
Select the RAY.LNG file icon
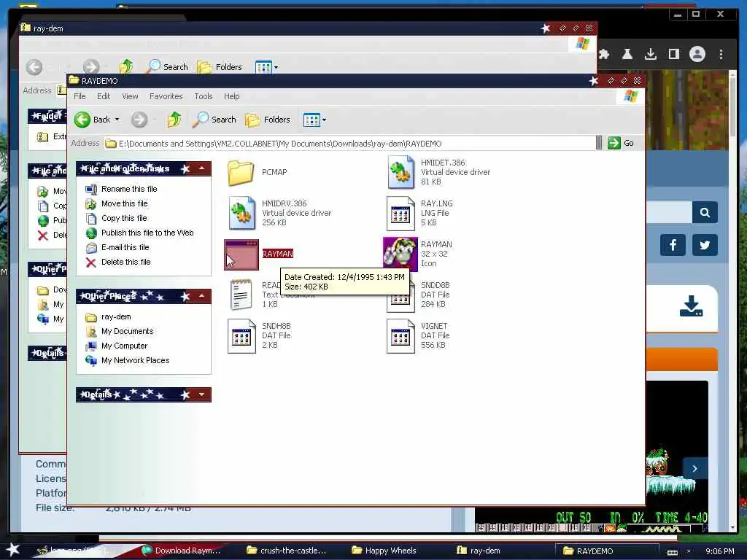(400, 213)
